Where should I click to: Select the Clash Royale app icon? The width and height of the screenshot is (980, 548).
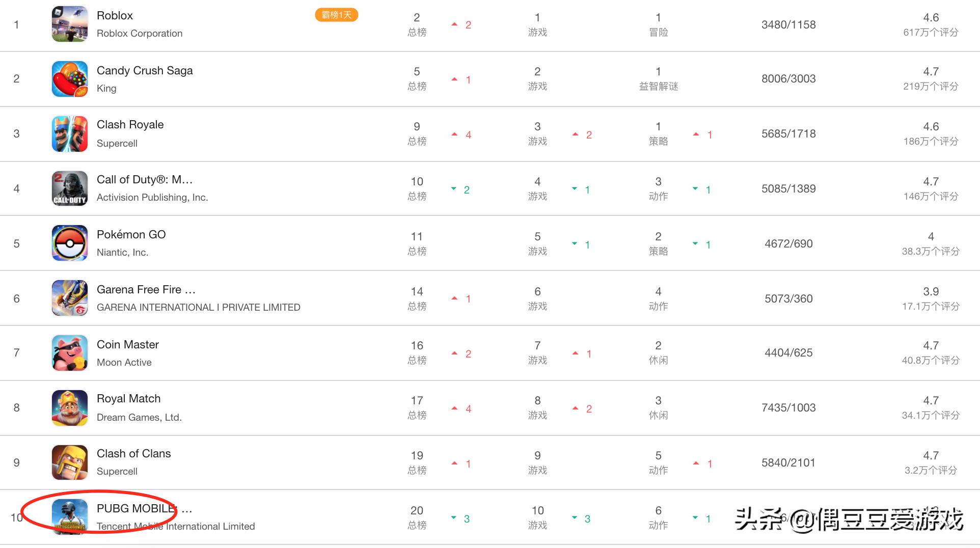[70, 134]
